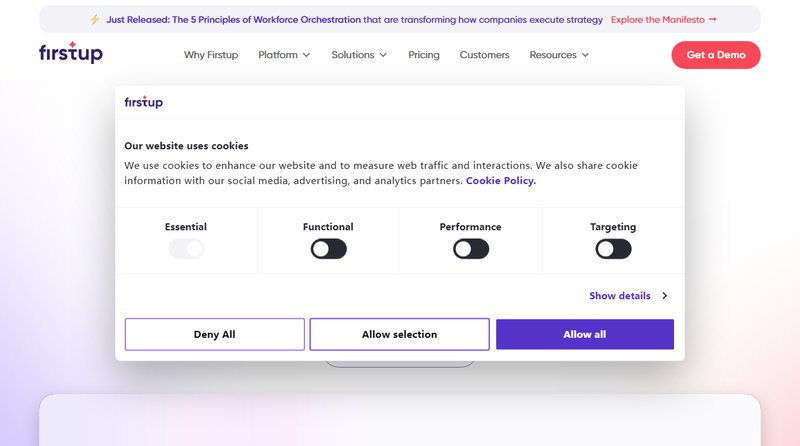Click the Firstup logo in cookie dialog
800x446 pixels.
pos(143,102)
